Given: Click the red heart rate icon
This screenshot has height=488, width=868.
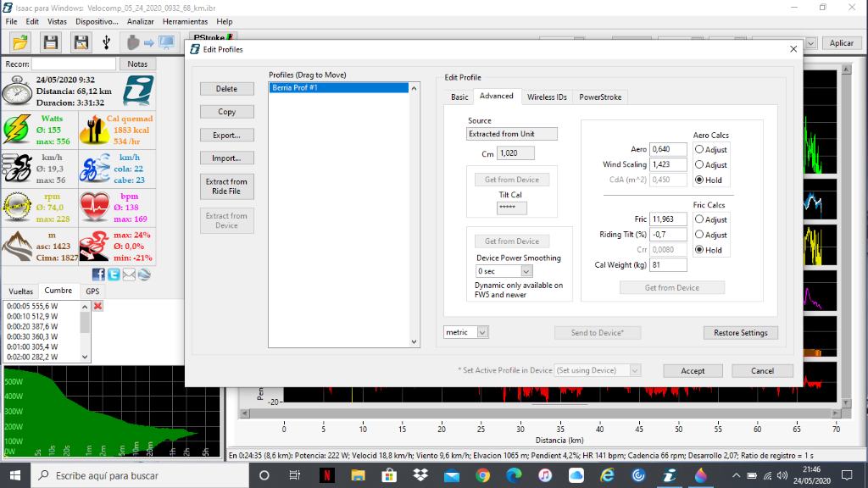Looking at the screenshot, I should [94, 207].
